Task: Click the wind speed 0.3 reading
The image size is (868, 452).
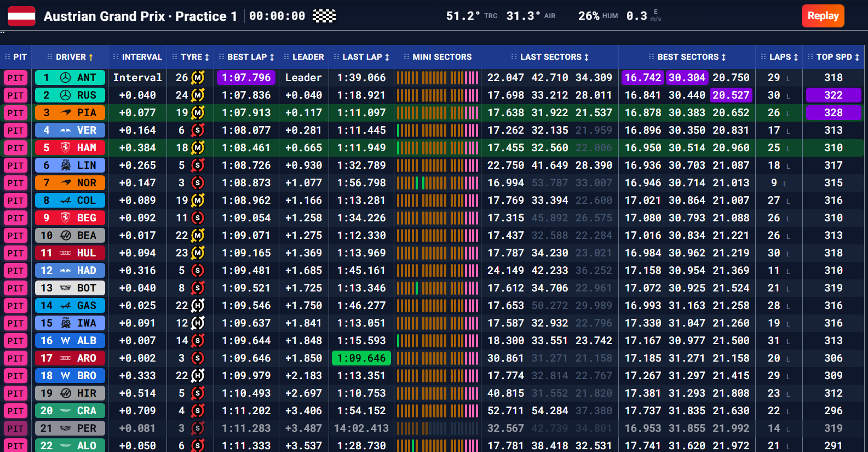Action: pos(636,16)
